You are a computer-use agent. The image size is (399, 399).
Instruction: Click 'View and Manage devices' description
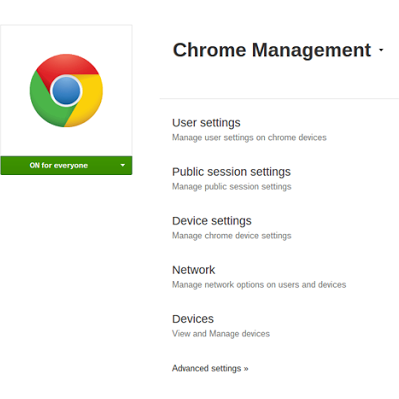[221, 333]
